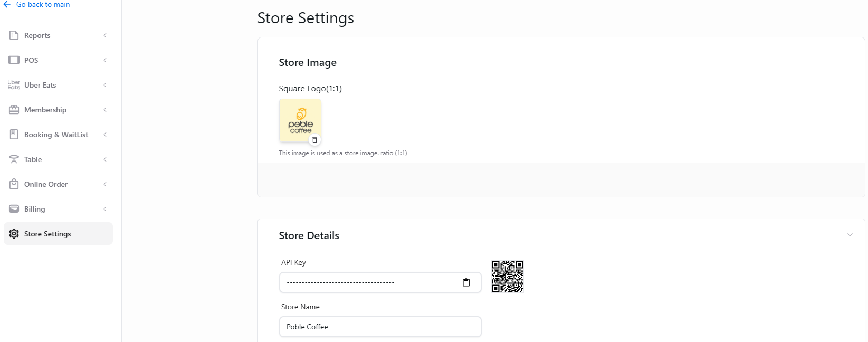The height and width of the screenshot is (342, 868).
Task: Click the Uber Eats logo icon
Action: coord(14,85)
